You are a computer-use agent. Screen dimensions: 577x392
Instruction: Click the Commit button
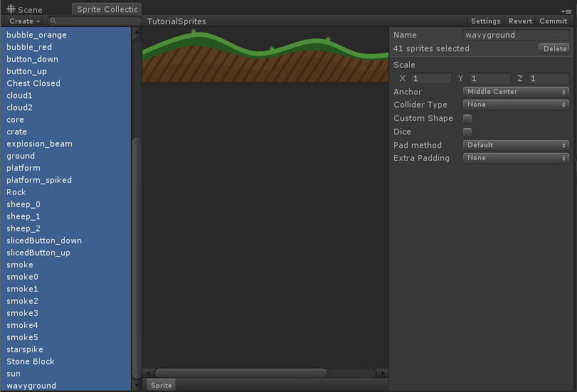point(553,21)
